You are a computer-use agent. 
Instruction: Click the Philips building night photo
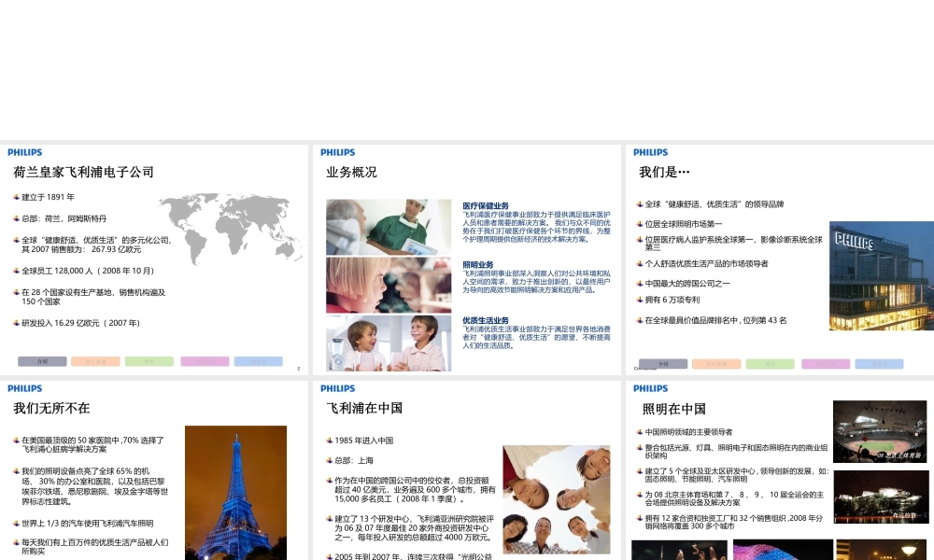tap(882, 275)
